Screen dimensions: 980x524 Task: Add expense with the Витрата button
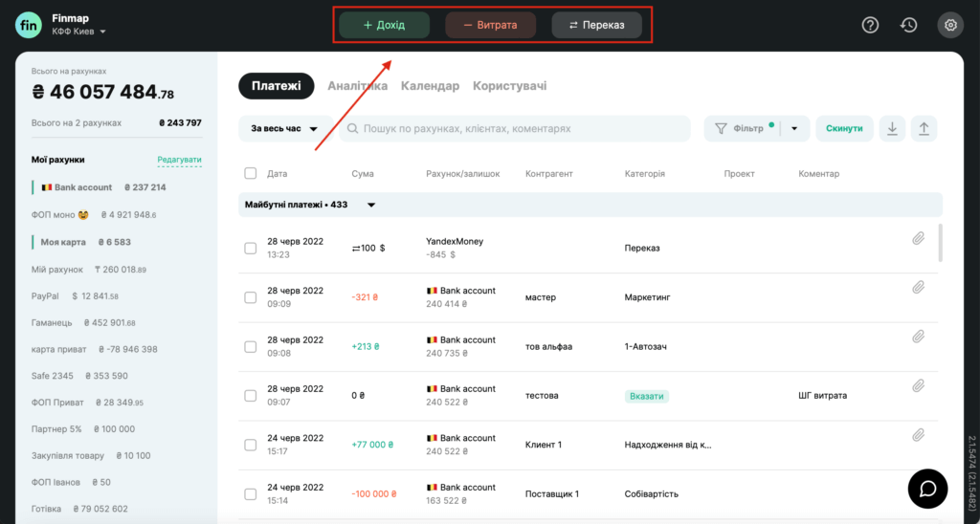tap(491, 25)
